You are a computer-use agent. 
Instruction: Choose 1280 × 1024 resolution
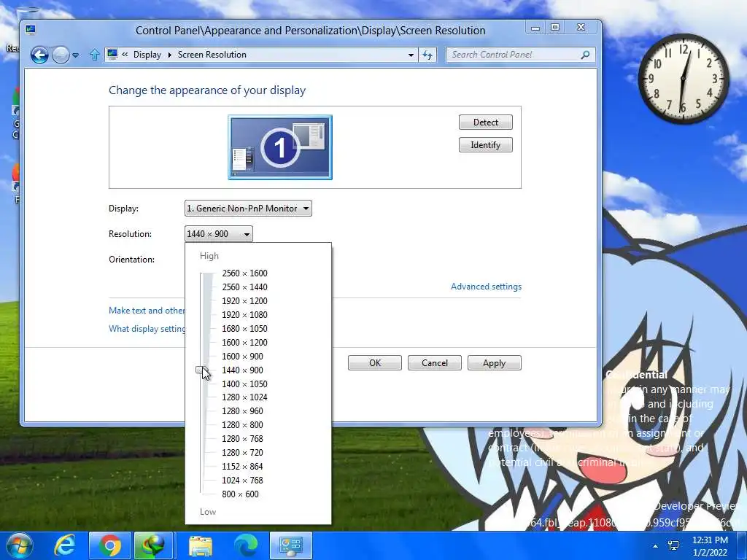coord(244,397)
